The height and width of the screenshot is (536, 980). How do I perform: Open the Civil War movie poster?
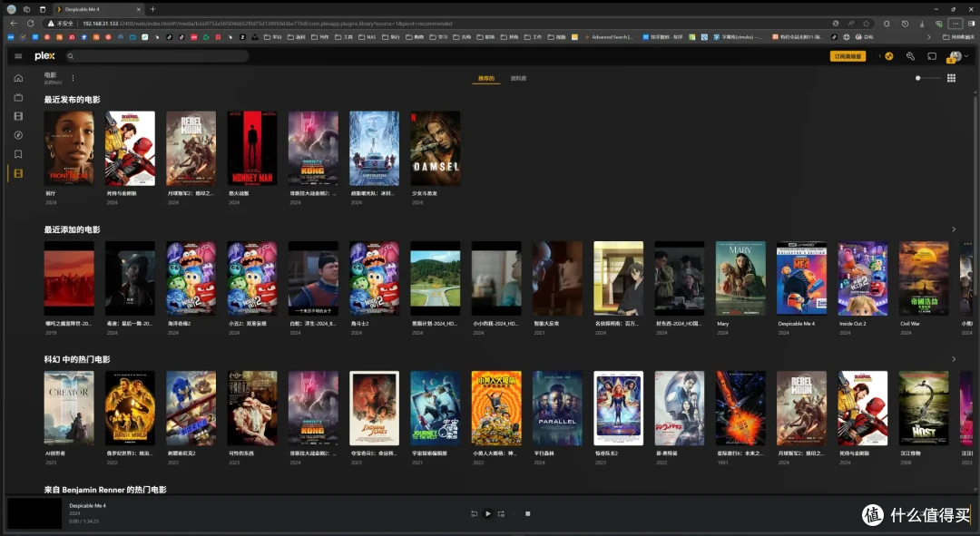(924, 278)
